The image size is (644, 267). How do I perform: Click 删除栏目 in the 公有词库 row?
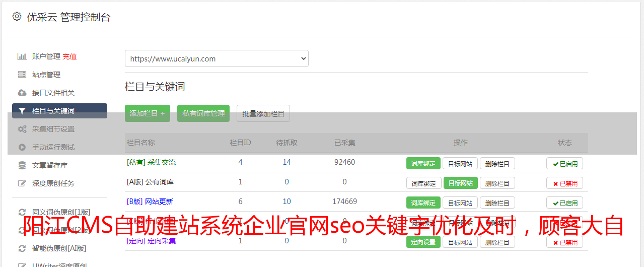pyautogui.click(x=497, y=183)
